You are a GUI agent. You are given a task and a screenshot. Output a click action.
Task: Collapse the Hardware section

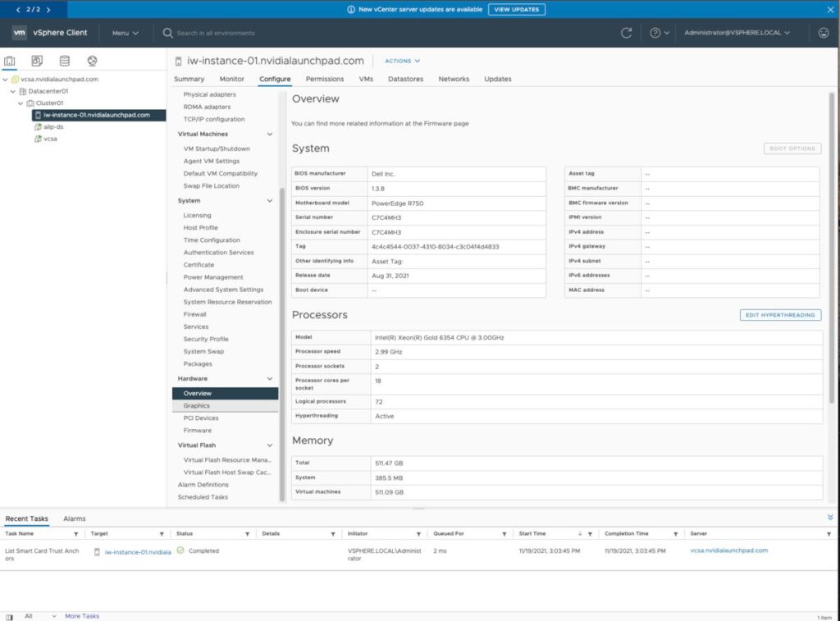pos(270,378)
